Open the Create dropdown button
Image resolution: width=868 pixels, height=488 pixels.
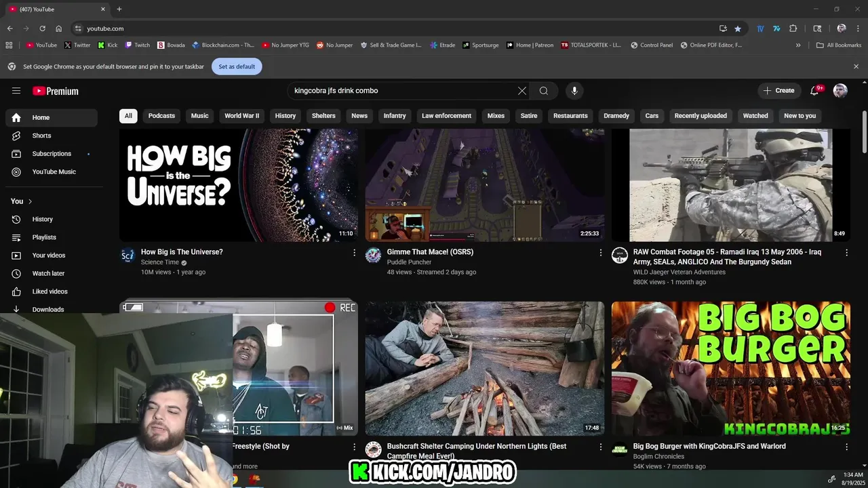tap(778, 91)
